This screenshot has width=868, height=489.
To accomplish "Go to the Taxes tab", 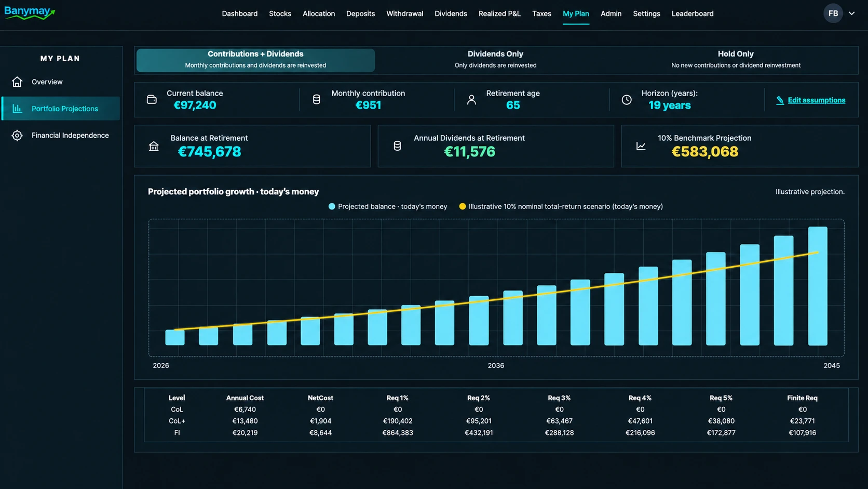I will click(541, 14).
